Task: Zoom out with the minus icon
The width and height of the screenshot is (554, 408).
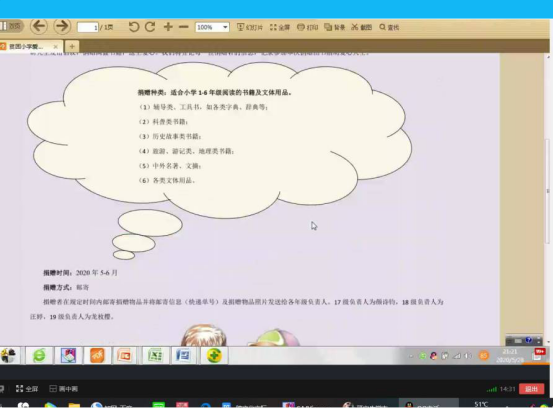Action: coord(183,27)
